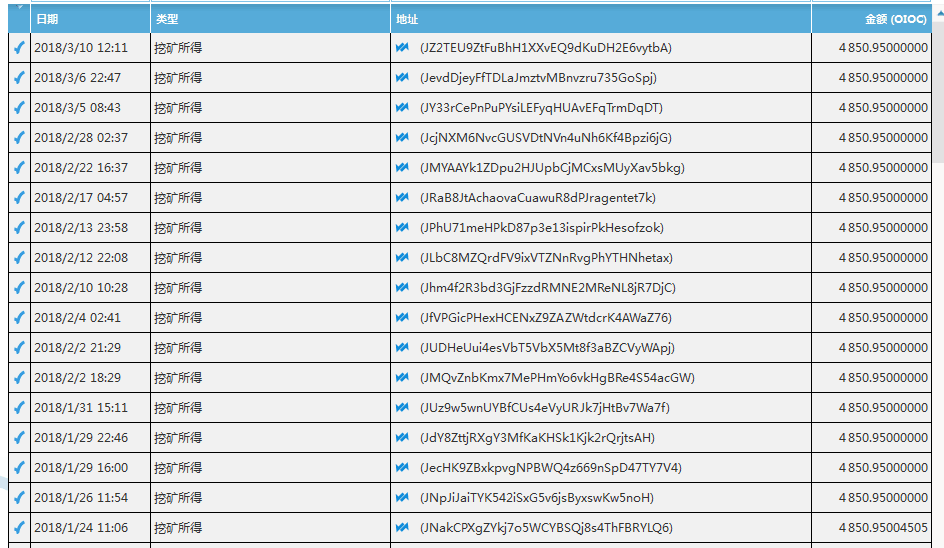944x548 pixels.
Task: Click the mining icon beside address JRaB8JtAchaovaCuawuR8dPJragentet7k
Action: pyautogui.click(x=402, y=198)
